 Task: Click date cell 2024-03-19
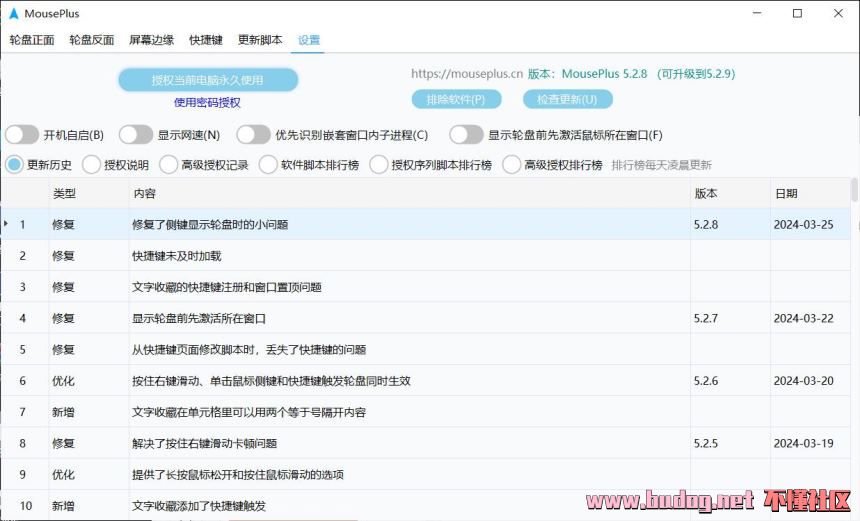point(810,443)
